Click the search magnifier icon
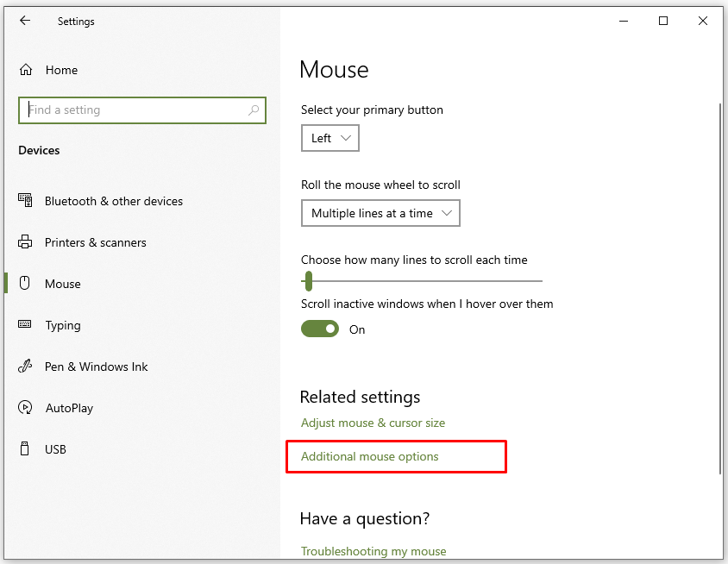 (254, 110)
